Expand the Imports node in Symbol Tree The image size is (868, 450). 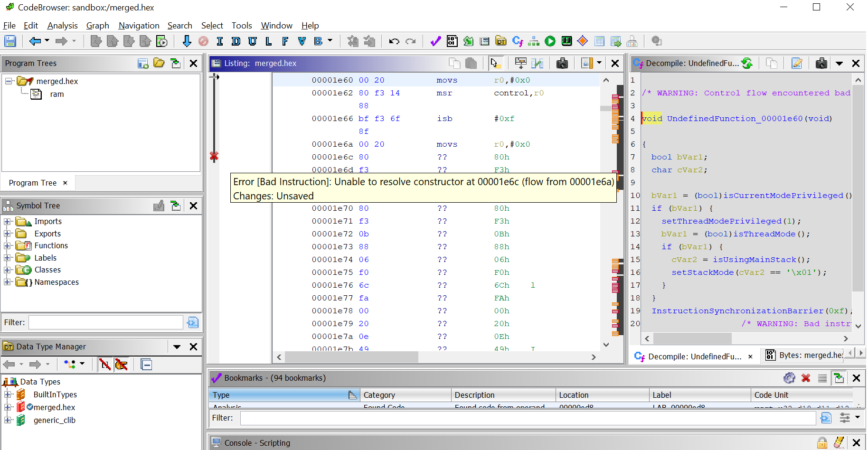[x=8, y=221]
